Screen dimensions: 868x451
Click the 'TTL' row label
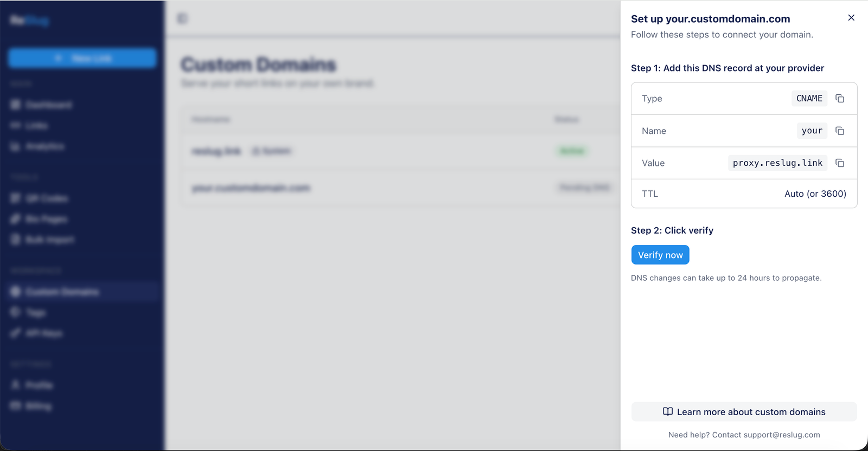(x=650, y=194)
